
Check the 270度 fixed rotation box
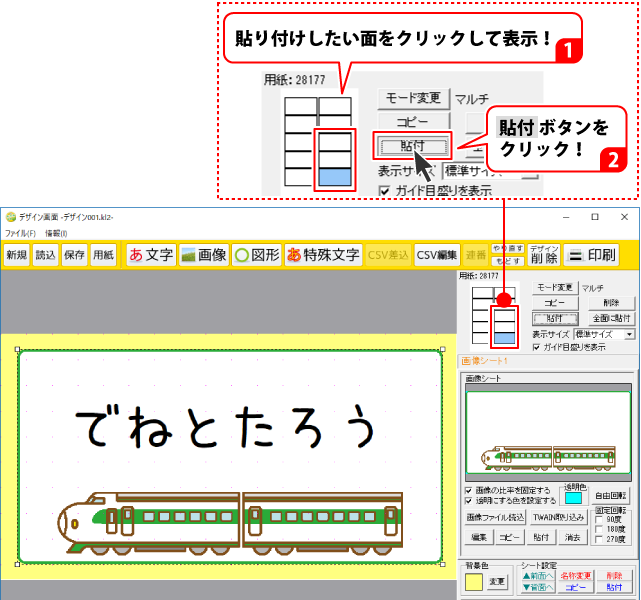599,539
